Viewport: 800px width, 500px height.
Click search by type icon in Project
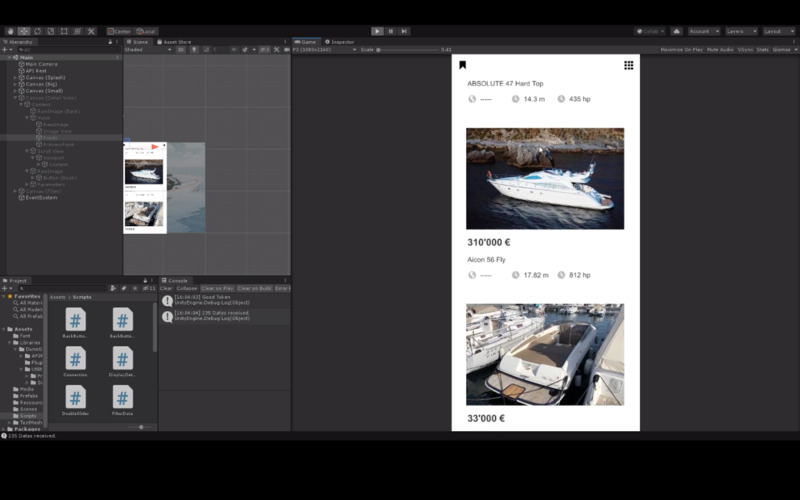point(113,288)
